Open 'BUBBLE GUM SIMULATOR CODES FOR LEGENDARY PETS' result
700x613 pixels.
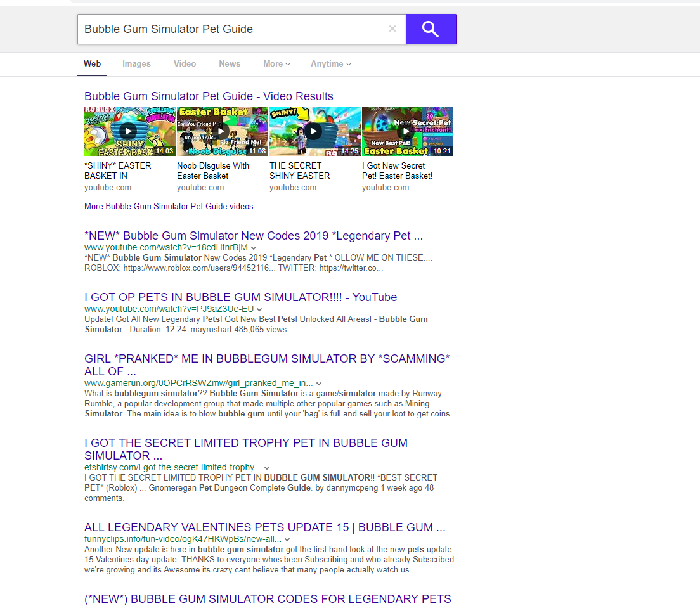point(268,598)
